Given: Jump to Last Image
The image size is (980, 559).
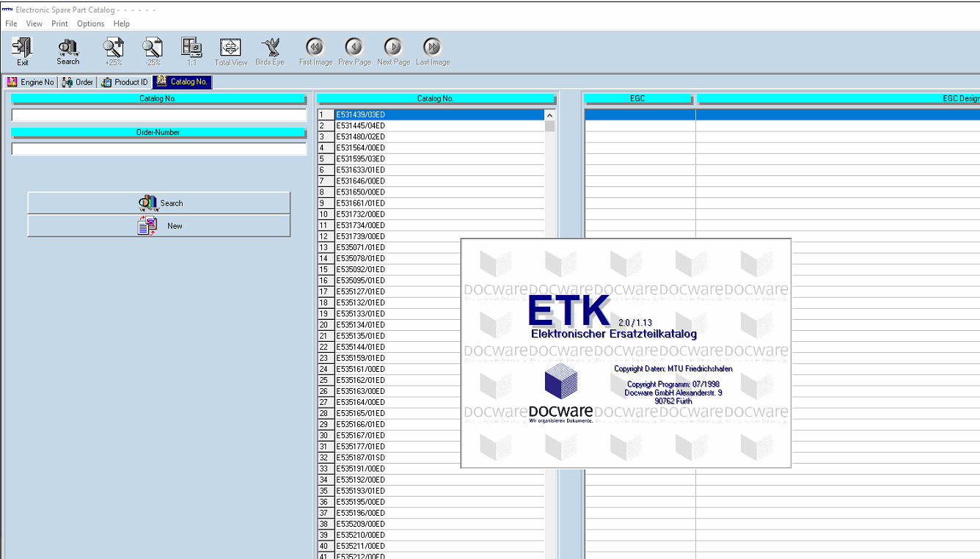Looking at the screenshot, I should click(x=433, y=48).
